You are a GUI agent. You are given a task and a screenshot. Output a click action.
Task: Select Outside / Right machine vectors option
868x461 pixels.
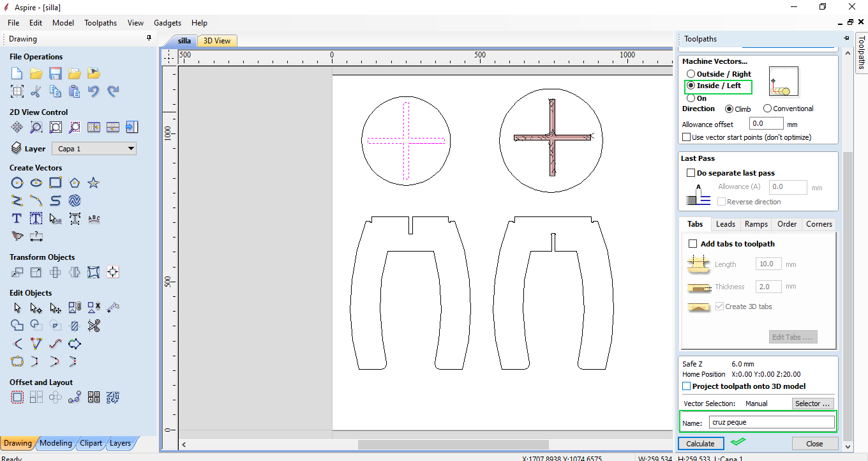pos(691,74)
